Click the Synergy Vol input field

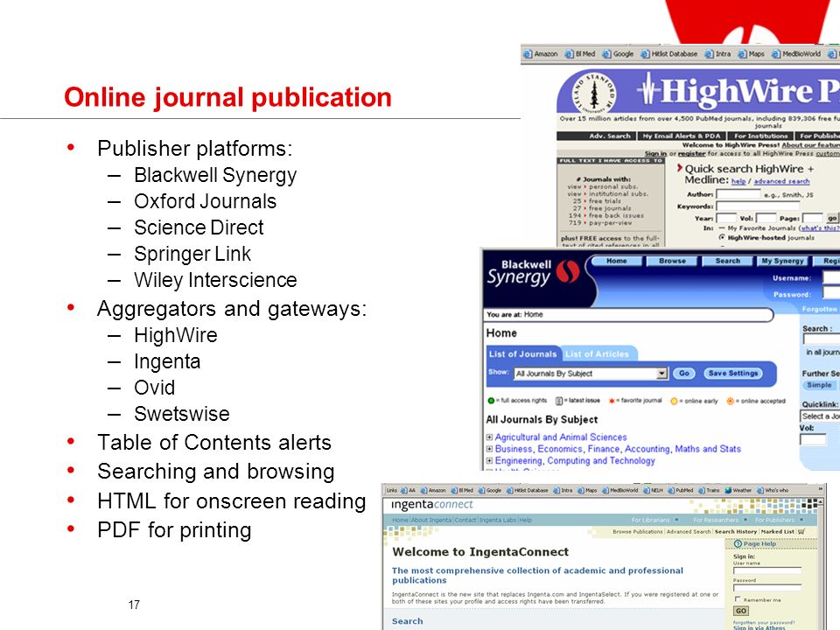point(813,440)
